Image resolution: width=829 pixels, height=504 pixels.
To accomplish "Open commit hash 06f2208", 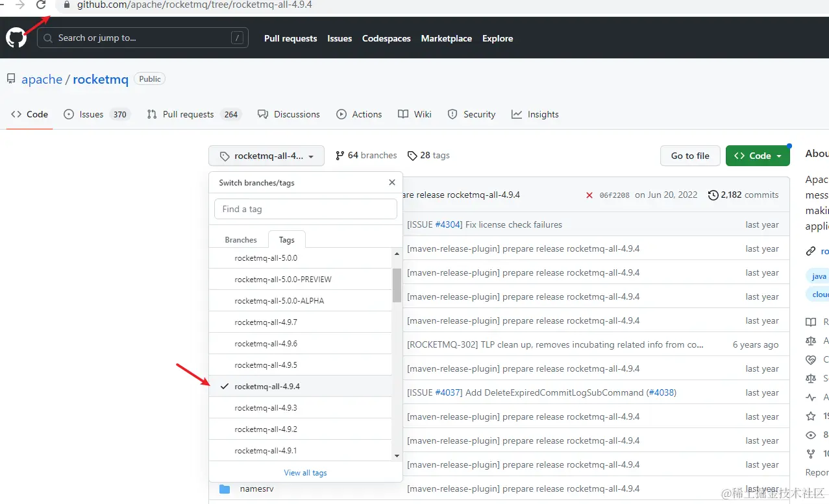I will point(614,195).
